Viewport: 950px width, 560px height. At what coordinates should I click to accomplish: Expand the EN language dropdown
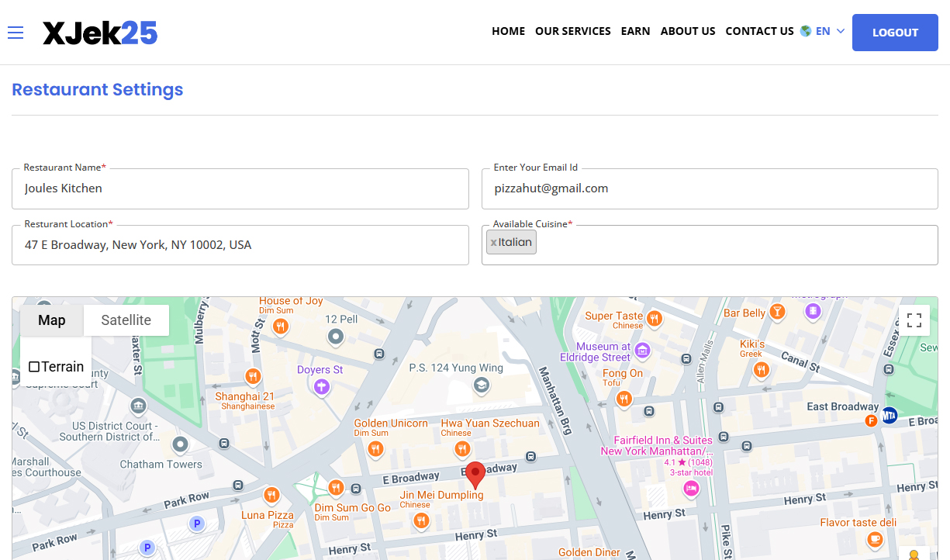point(823,32)
